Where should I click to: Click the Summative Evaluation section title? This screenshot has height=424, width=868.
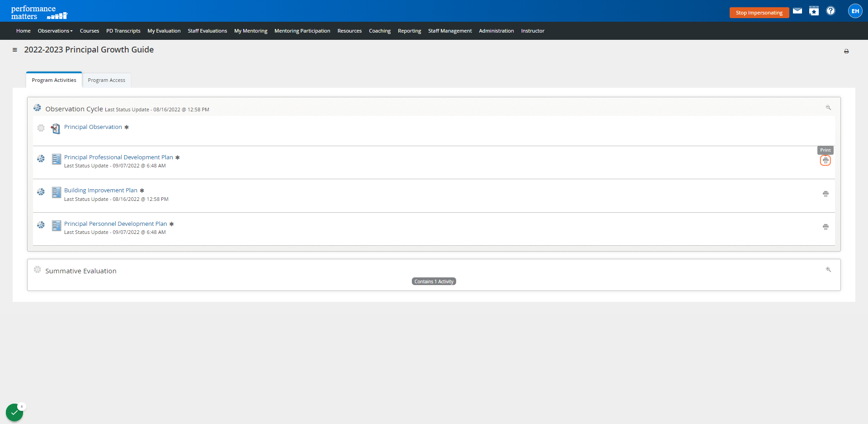(x=81, y=271)
